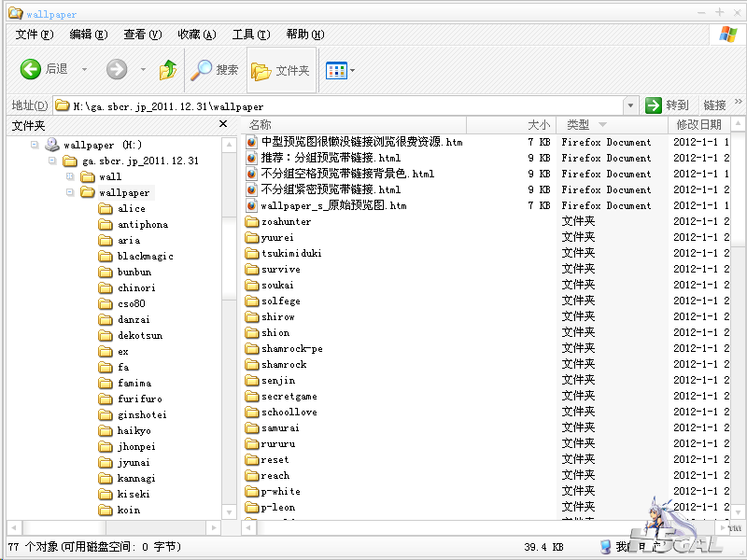Expand the wall folder tree node
The width and height of the screenshot is (747, 560).
tap(70, 176)
